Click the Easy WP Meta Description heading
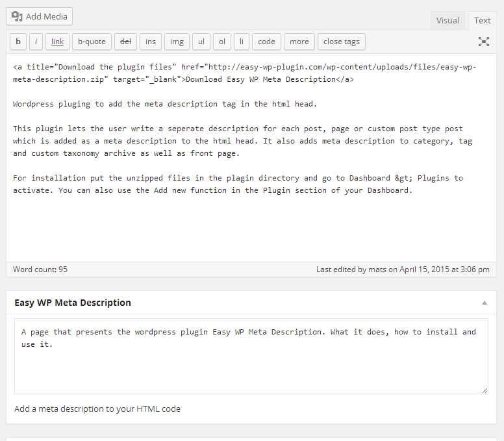The width and height of the screenshot is (504, 441). (x=73, y=303)
